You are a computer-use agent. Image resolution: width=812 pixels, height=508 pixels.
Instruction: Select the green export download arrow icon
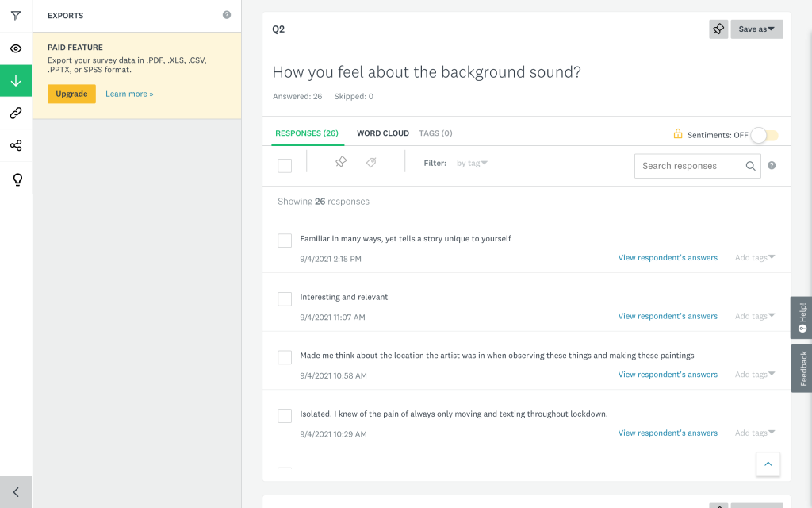point(16,81)
